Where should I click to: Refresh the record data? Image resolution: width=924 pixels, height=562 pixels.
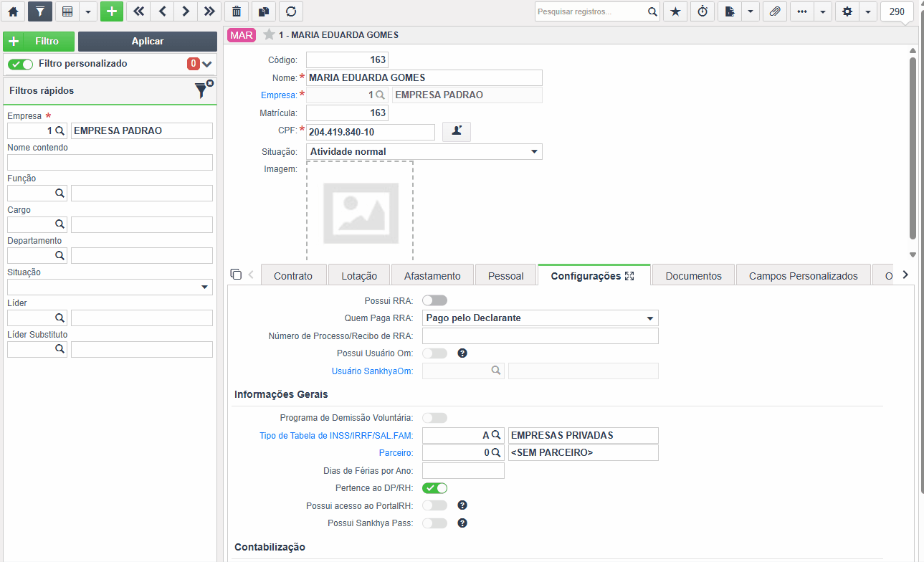290,11
